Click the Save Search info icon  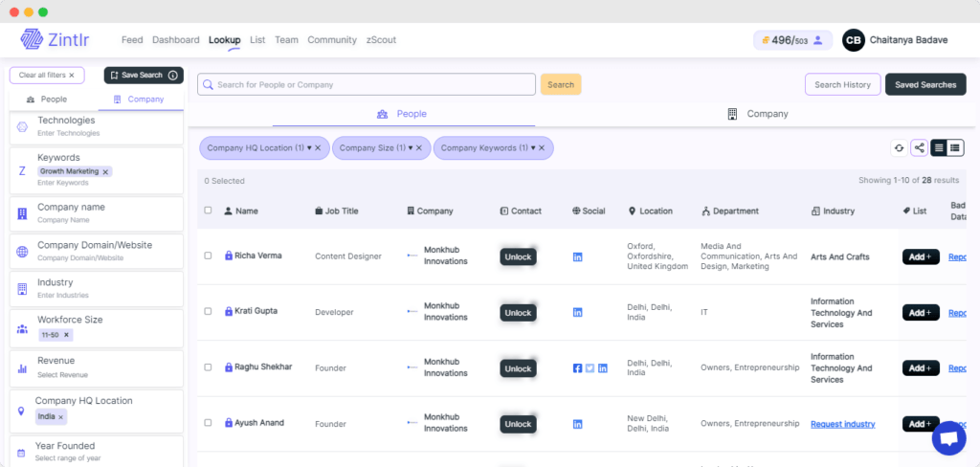173,76
